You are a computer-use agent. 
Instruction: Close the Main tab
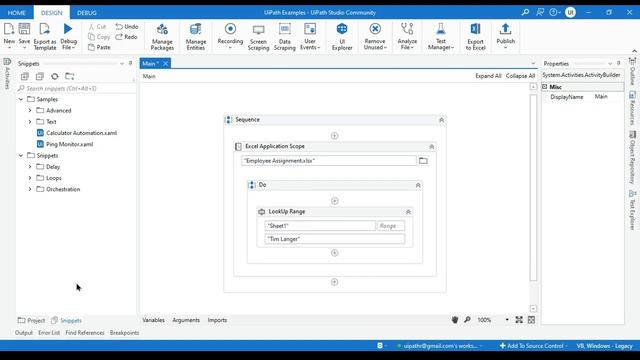pyautogui.click(x=165, y=64)
